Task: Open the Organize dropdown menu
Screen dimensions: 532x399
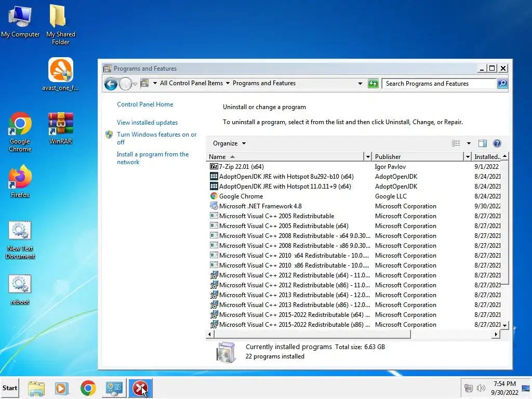Action: pyautogui.click(x=229, y=143)
